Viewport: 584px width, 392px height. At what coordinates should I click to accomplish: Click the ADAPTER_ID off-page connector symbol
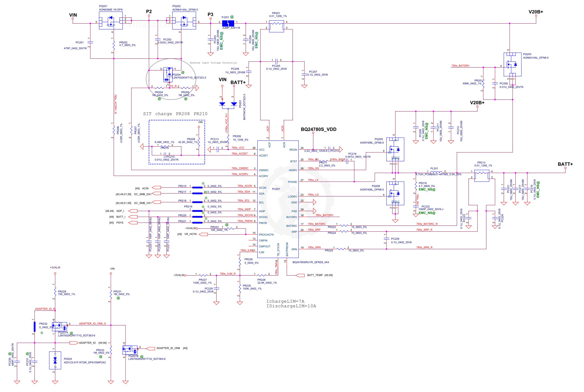[74, 343]
